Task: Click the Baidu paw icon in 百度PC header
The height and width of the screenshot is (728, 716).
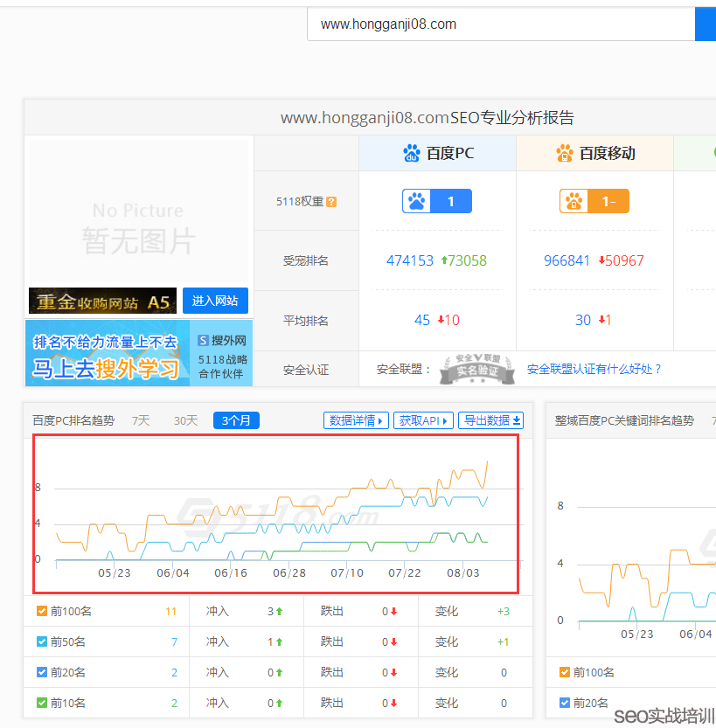Action: [x=411, y=153]
